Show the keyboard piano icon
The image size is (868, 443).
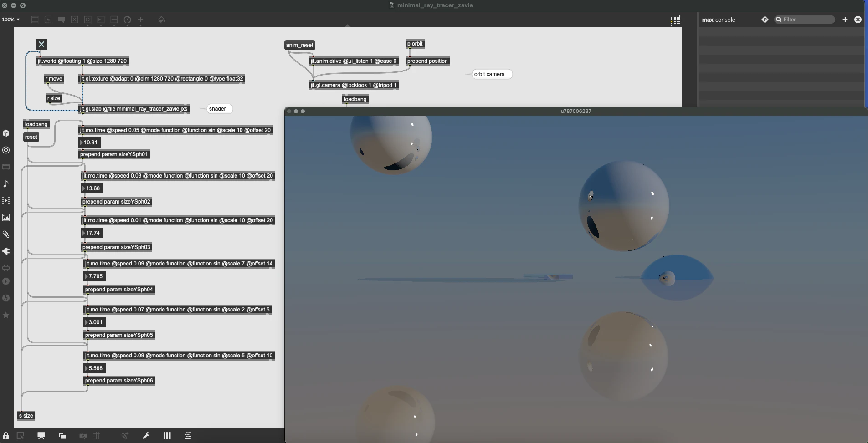tap(167, 436)
